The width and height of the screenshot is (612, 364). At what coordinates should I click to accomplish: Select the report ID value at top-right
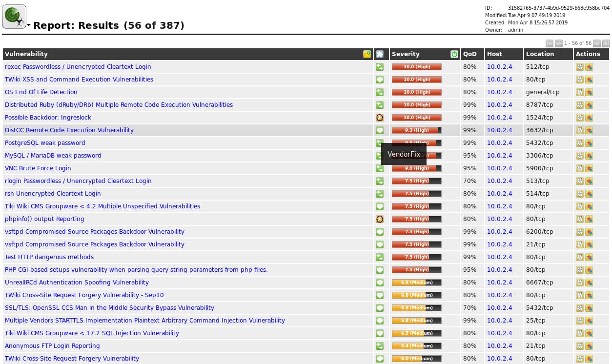pos(558,8)
